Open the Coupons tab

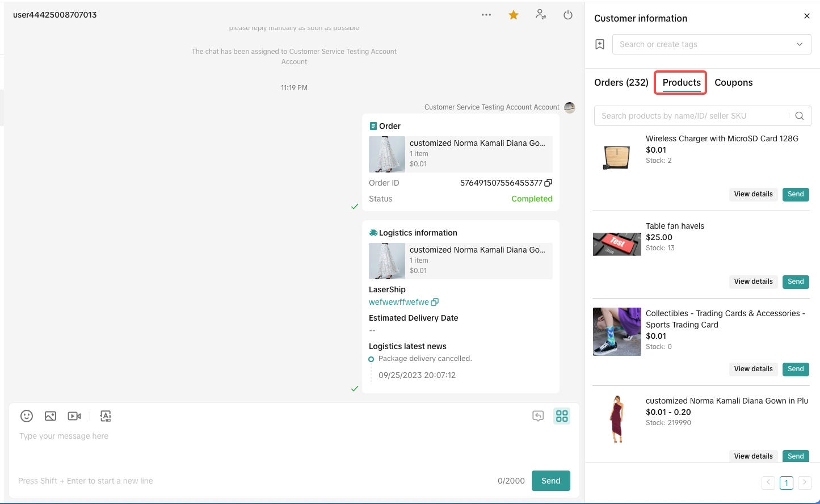click(733, 82)
